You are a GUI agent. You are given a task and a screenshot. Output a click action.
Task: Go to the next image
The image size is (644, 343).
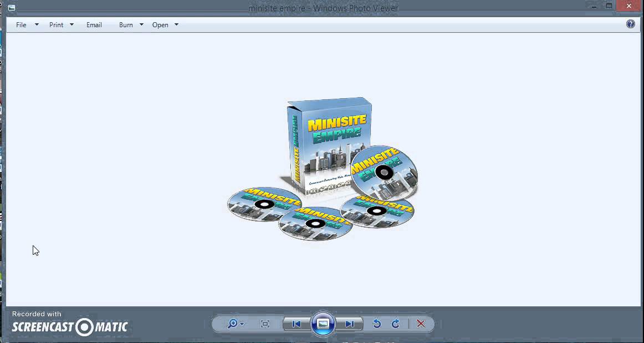coord(350,324)
